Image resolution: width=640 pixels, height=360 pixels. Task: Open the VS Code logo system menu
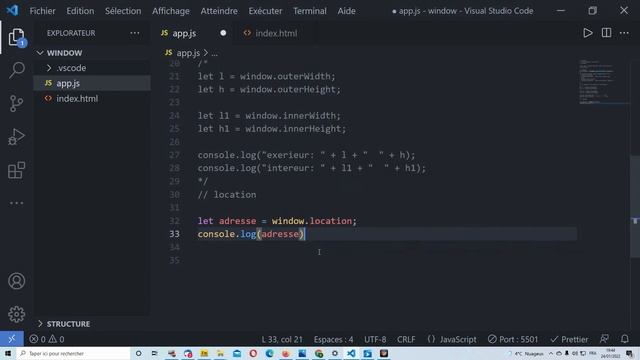coord(12,10)
